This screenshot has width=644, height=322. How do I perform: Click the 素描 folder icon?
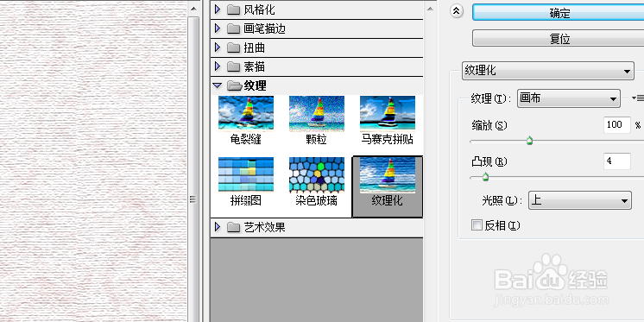click(233, 66)
